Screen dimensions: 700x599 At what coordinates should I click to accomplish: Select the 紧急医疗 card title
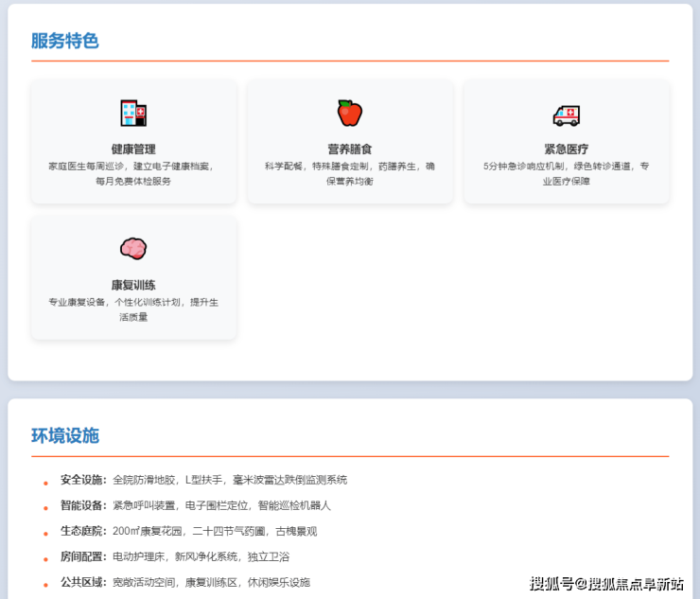[x=566, y=149]
